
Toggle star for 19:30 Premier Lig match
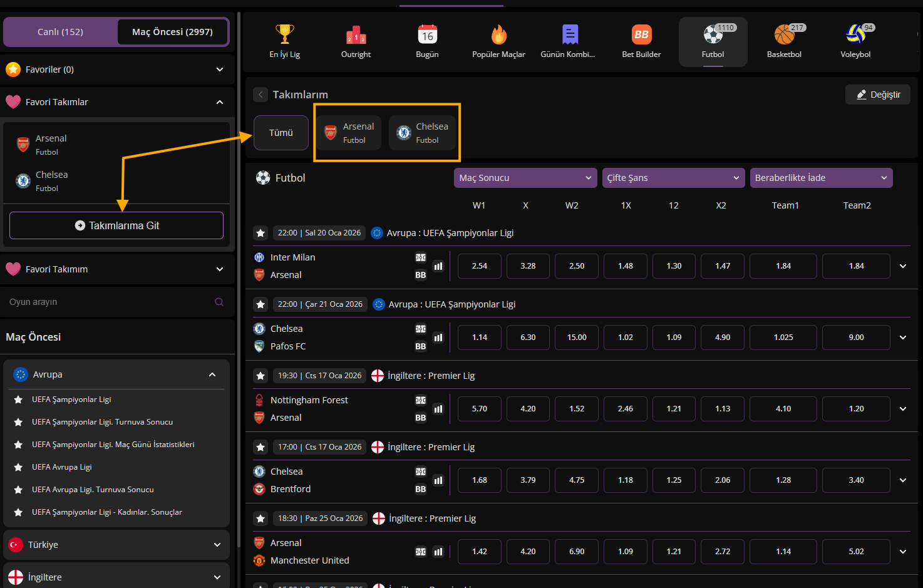pos(260,376)
